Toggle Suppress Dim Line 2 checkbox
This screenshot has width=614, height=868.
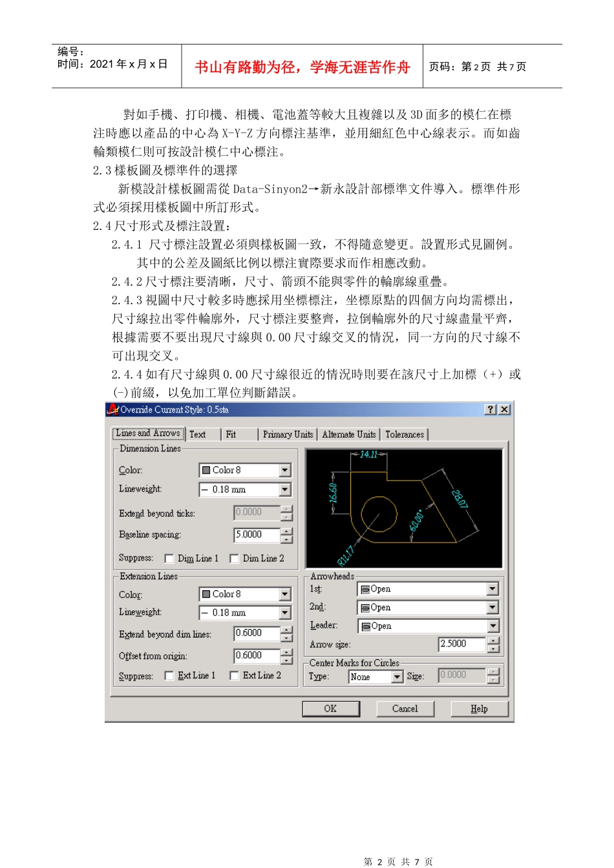[234, 559]
